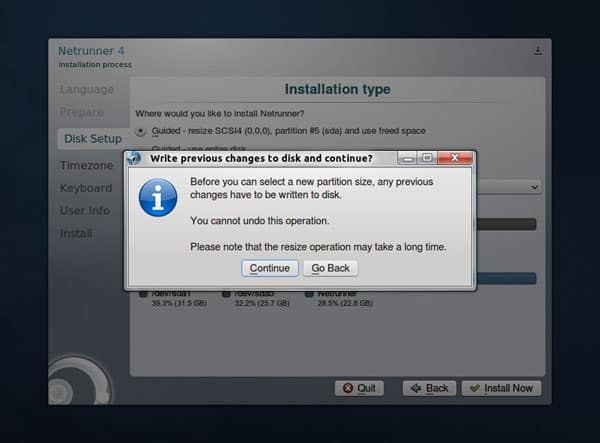Select Guided resize SCSI4 radio option

tap(140, 131)
